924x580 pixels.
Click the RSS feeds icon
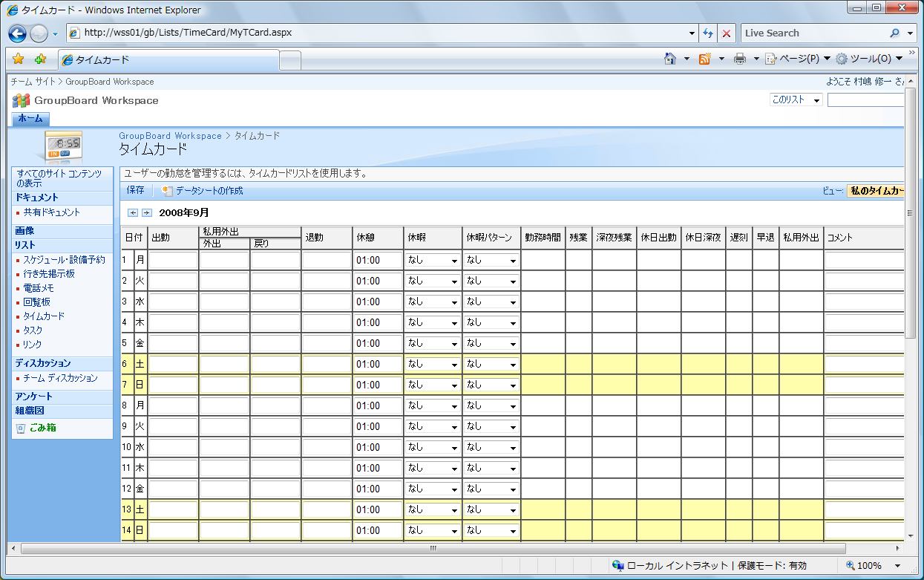pyautogui.click(x=705, y=59)
